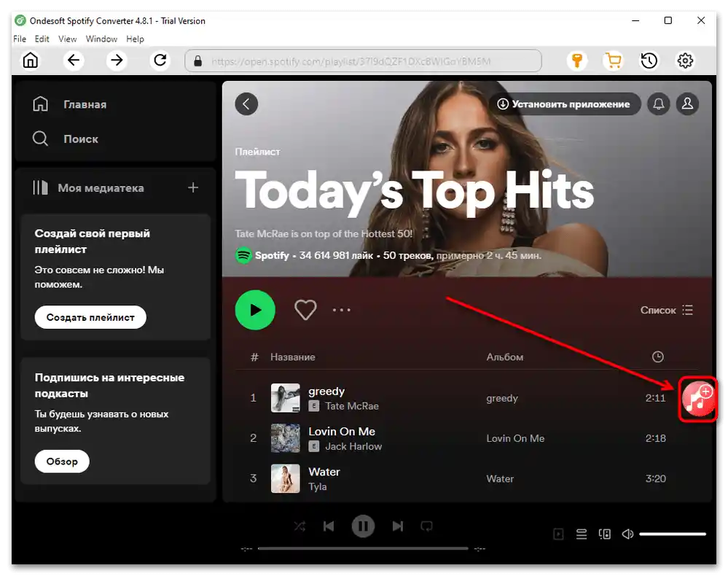This screenshot has width=728, height=576.
Task: Reload the page with the refresh icon
Action: point(160,61)
